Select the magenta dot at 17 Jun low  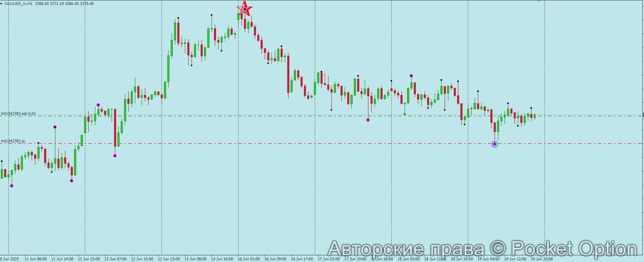click(368, 120)
